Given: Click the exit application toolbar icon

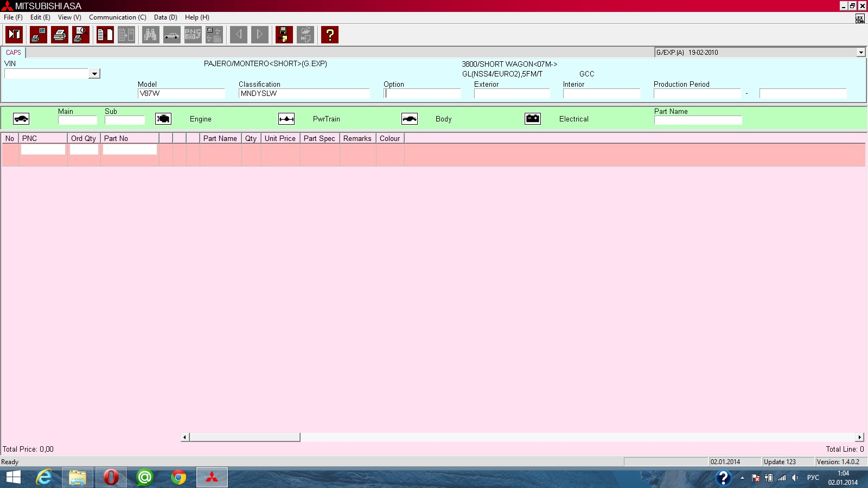Looking at the screenshot, I should tap(14, 35).
